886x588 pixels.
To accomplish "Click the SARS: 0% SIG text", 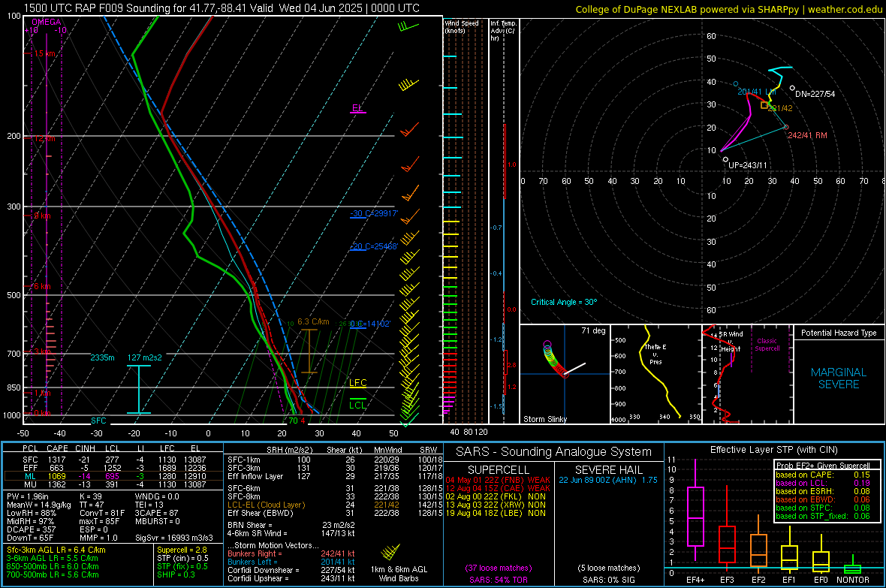I will tap(608, 580).
